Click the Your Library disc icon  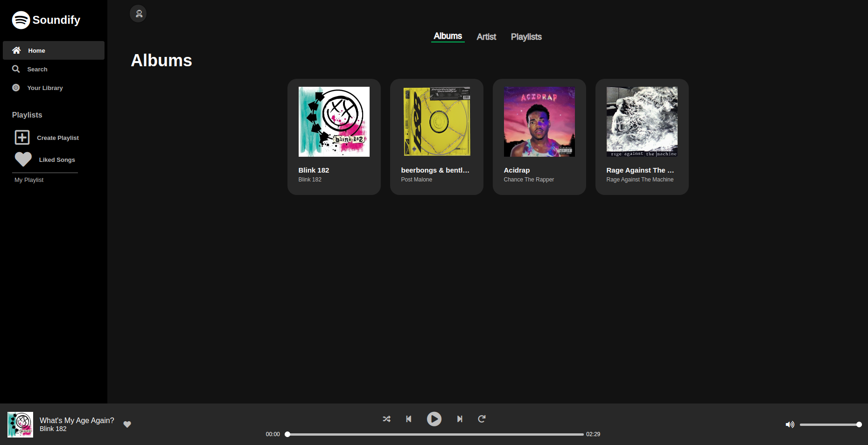pos(16,88)
